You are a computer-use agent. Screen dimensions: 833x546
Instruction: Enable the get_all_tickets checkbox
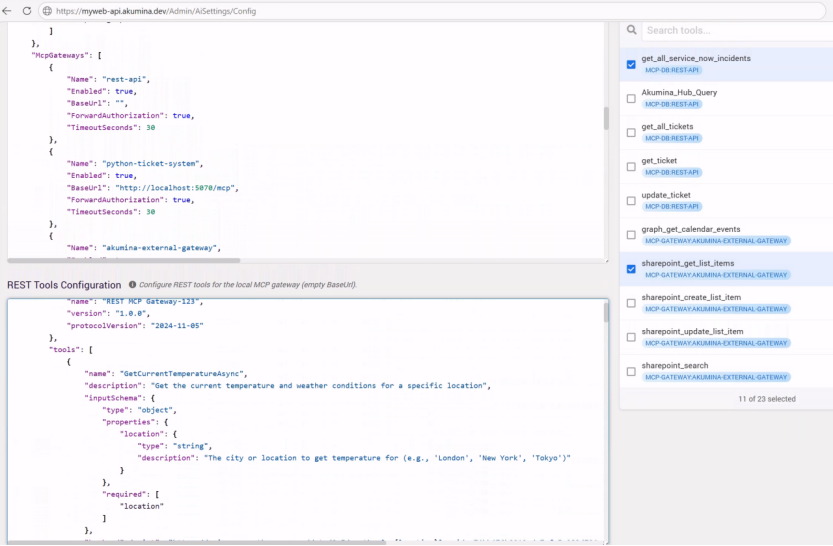pyautogui.click(x=631, y=132)
